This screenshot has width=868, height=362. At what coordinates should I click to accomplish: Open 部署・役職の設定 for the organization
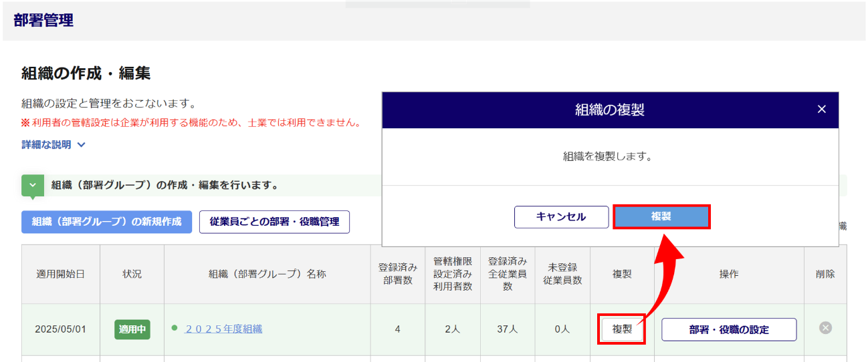click(729, 329)
